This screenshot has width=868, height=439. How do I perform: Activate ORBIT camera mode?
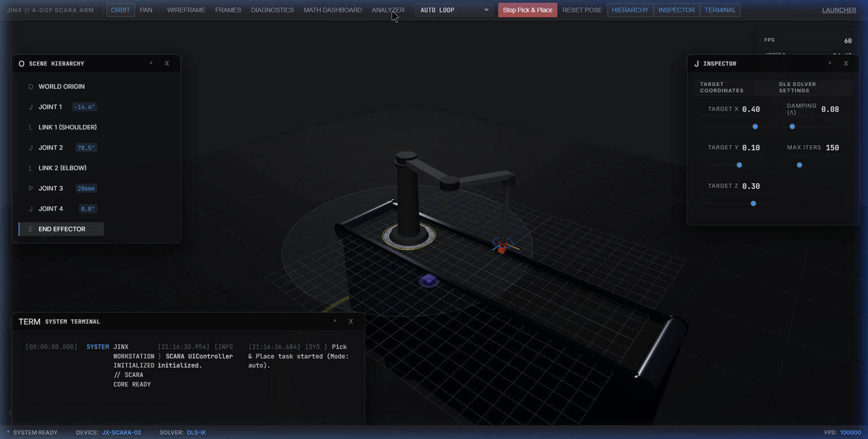(x=120, y=10)
